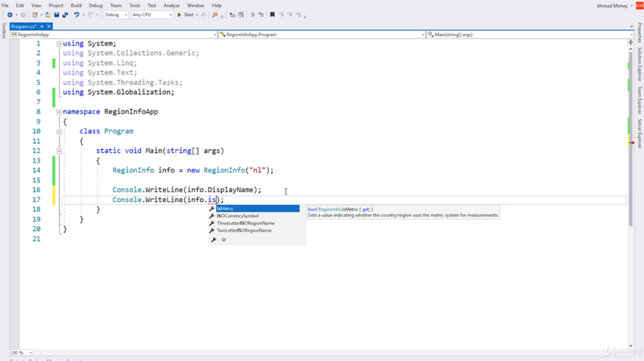Collapse the Main method block
The image size is (644, 361).
[59, 151]
